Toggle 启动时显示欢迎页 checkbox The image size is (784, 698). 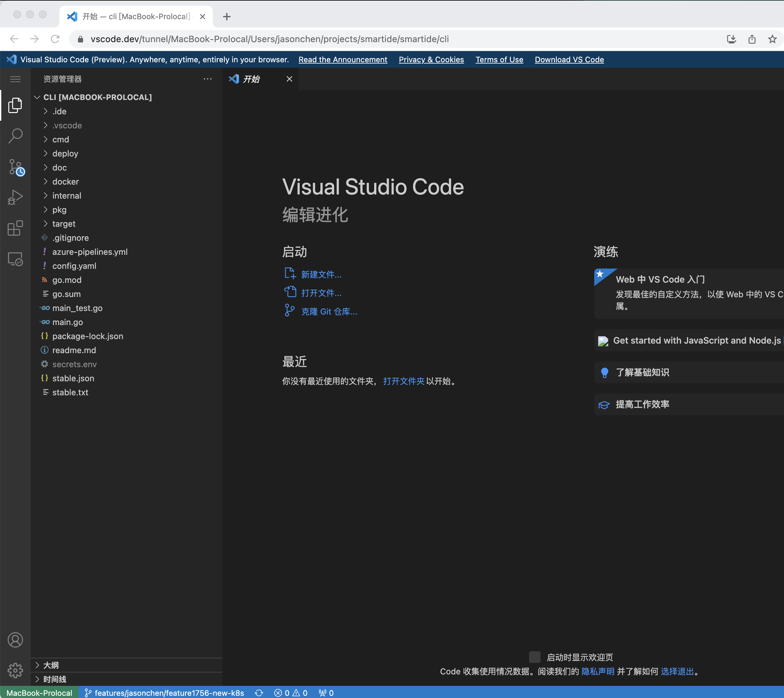coord(534,657)
